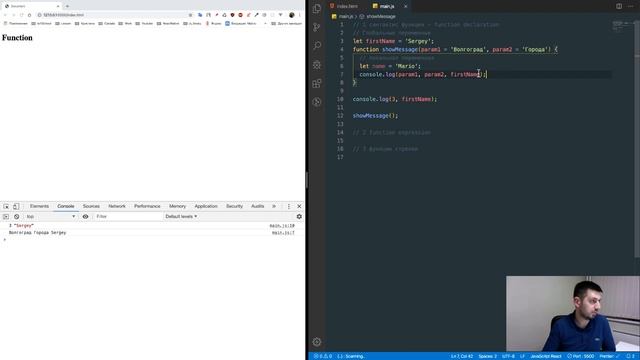This screenshot has width=640, height=360.
Task: Click line number 12 in the editor gutter
Action: click(x=340, y=116)
